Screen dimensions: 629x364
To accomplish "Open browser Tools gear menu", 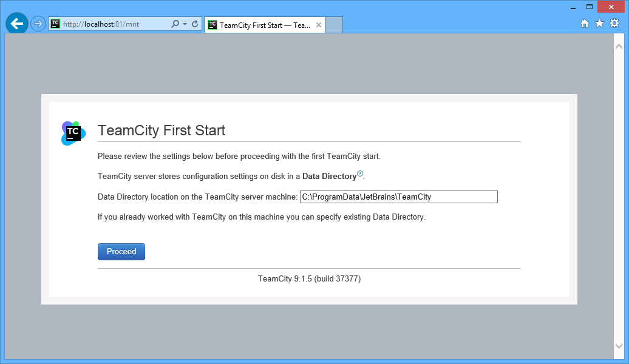I will click(x=614, y=24).
